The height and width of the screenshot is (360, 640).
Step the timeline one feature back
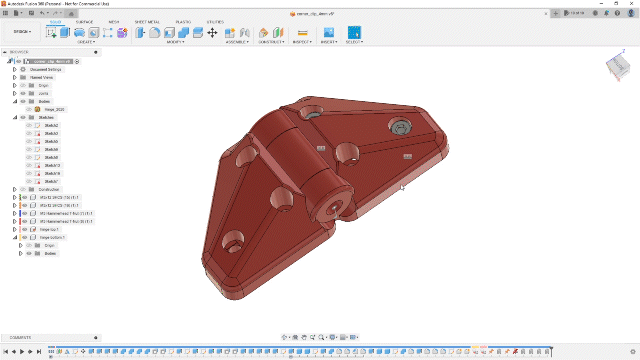tap(14, 351)
